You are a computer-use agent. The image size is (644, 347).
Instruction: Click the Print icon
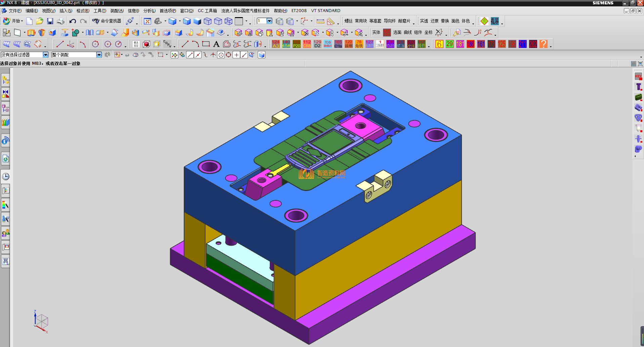pyautogui.click(x=60, y=21)
